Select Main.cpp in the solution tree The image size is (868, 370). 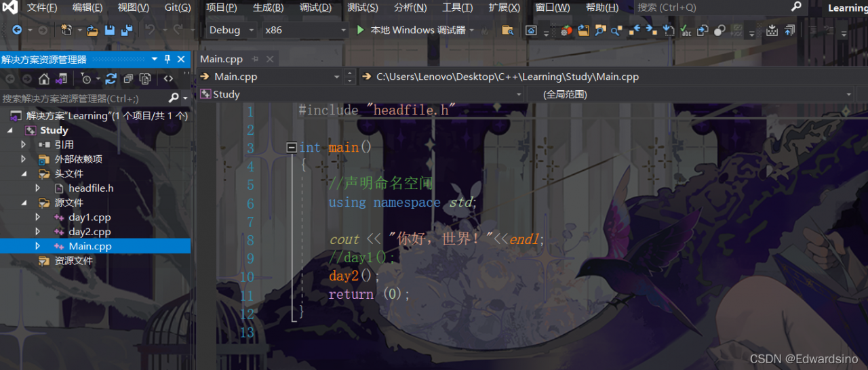pyautogui.click(x=90, y=247)
